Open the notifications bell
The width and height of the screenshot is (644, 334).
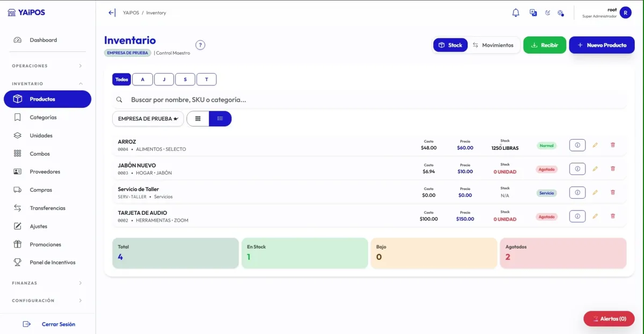[x=516, y=13]
